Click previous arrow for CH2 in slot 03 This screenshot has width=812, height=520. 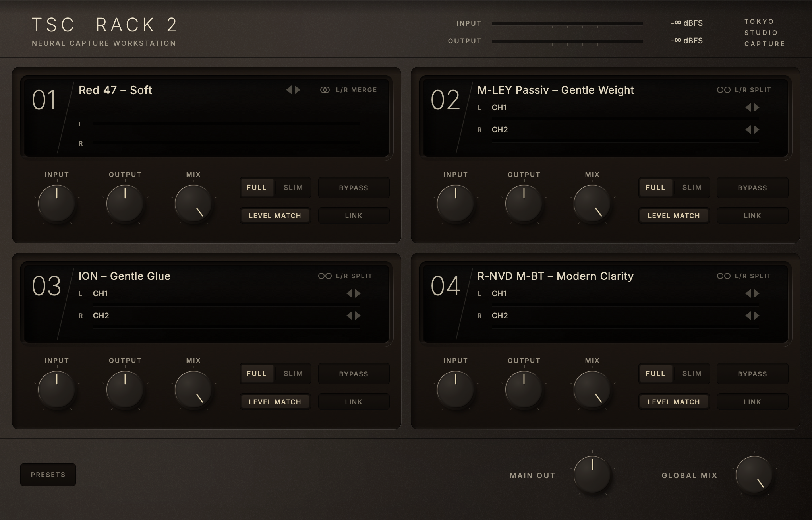pyautogui.click(x=349, y=316)
